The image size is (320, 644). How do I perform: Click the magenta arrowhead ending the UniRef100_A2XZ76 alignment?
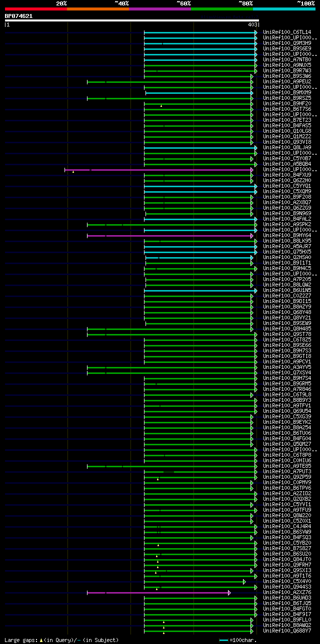tap(229, 593)
